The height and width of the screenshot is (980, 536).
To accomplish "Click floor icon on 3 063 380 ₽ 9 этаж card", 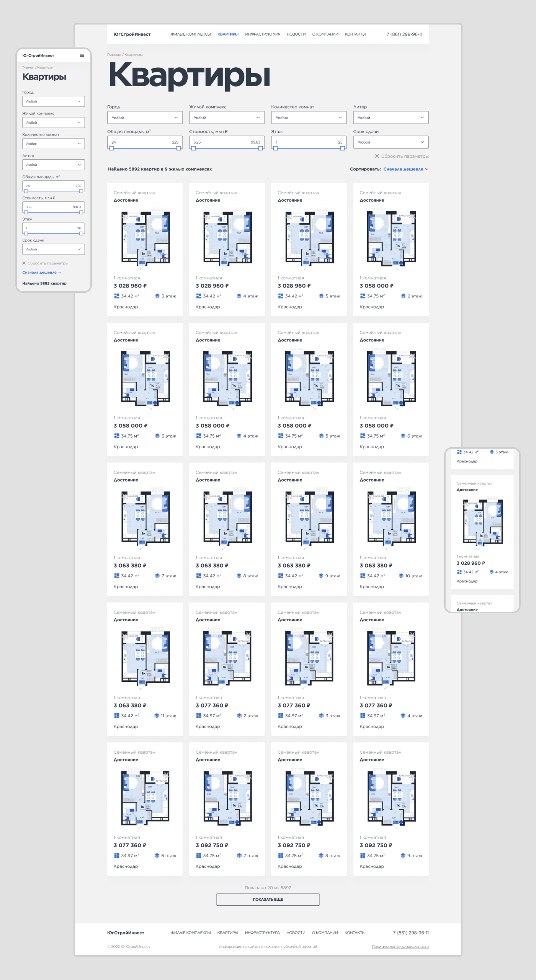I will [321, 576].
